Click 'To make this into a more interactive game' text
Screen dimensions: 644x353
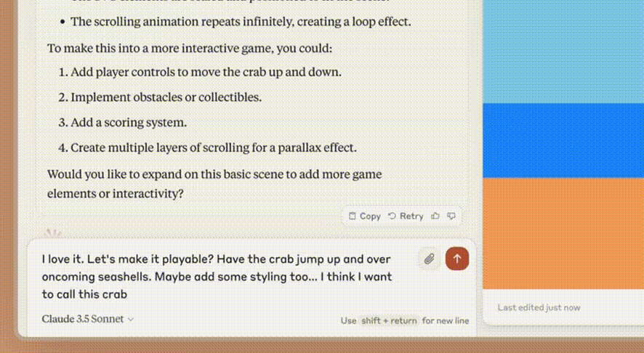pos(190,49)
